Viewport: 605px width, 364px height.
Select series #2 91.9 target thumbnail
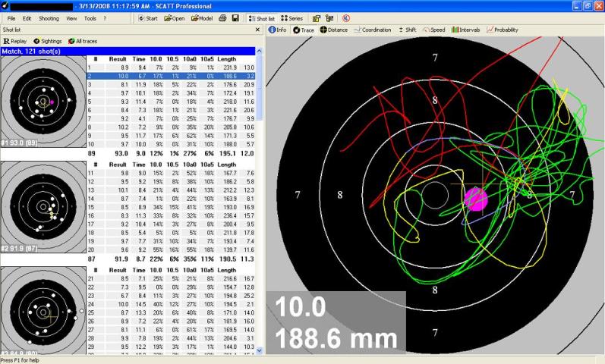point(43,207)
